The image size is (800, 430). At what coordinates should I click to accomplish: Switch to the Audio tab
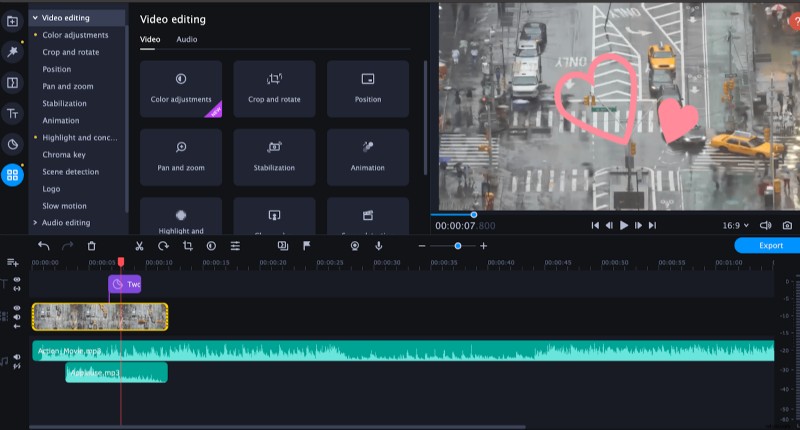click(x=187, y=39)
